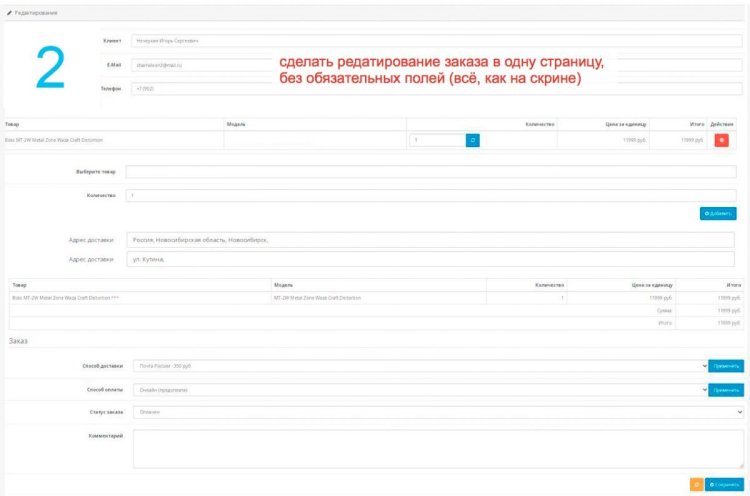Expand the Статус заказа dropdown
This screenshot has height=496, width=750.
[x=438, y=411]
